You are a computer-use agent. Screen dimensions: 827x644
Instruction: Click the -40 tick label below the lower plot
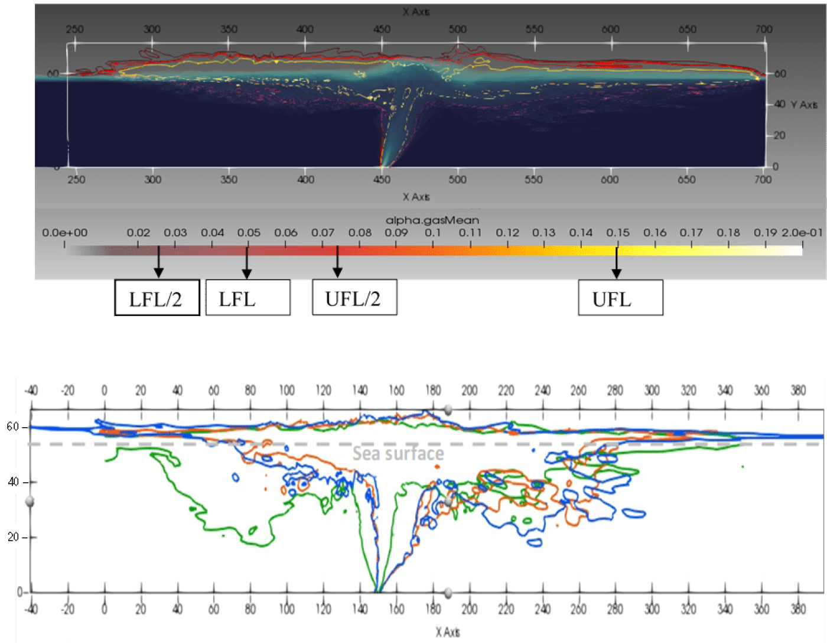(x=31, y=609)
